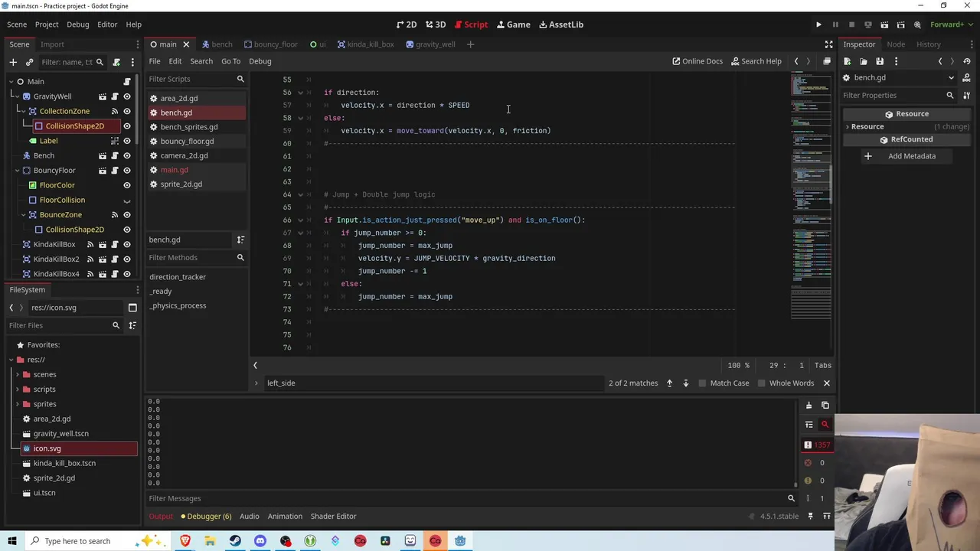Toggle visibility of the Label node
980x551 pixels.
(127, 141)
